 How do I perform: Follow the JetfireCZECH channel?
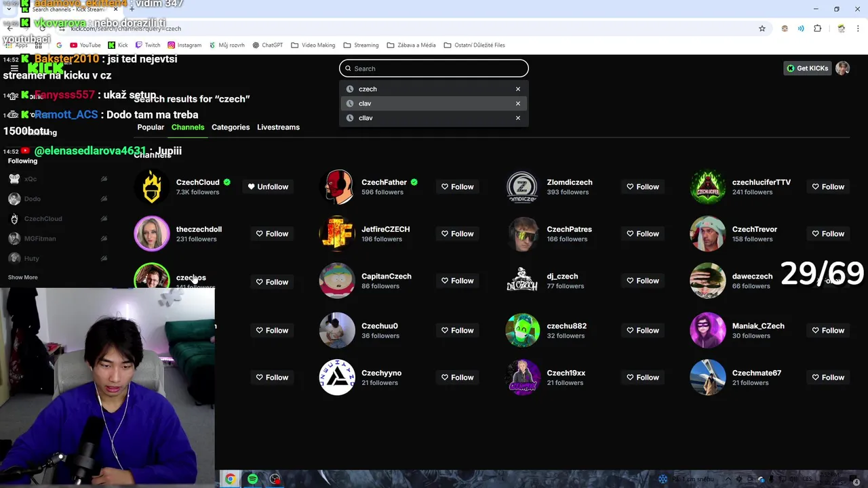tap(457, 234)
